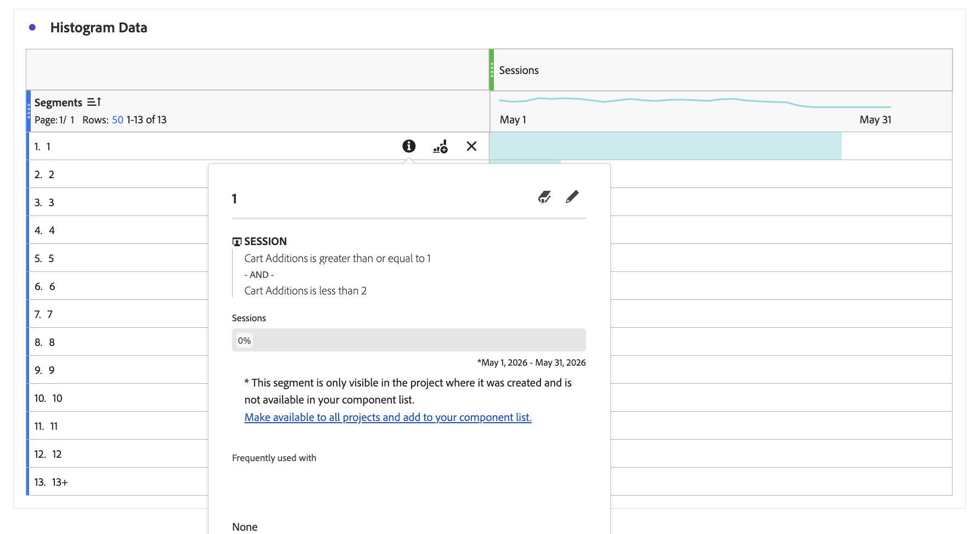This screenshot has height=534, width=980.
Task: Click the blue dot beside Histogram Data
Action: pos(32,27)
